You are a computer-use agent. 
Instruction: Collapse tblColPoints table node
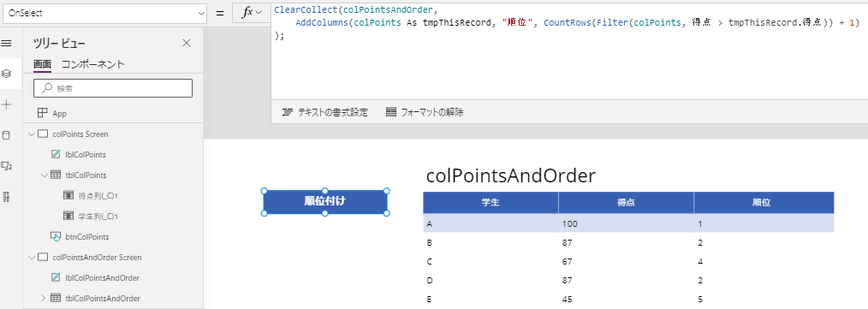(x=45, y=175)
